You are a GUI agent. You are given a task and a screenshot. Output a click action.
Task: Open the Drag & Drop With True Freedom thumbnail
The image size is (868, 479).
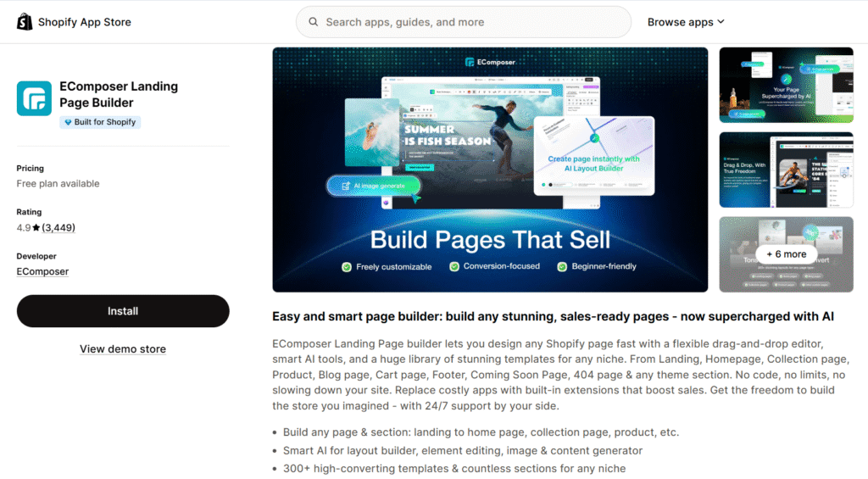click(x=786, y=170)
